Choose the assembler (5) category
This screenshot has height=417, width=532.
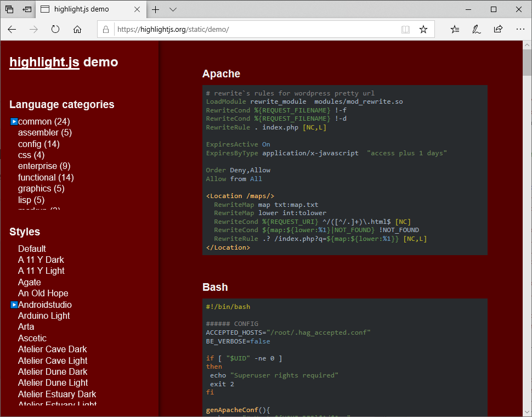coord(45,133)
